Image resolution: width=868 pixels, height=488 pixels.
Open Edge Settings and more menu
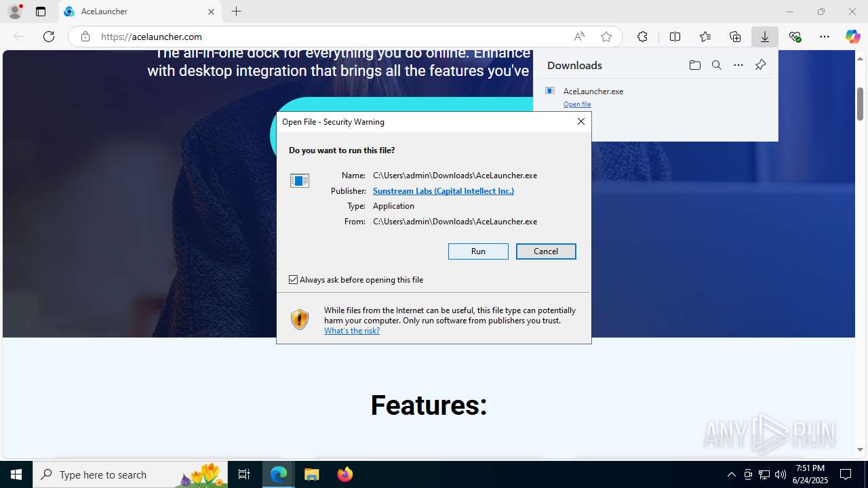coord(825,37)
